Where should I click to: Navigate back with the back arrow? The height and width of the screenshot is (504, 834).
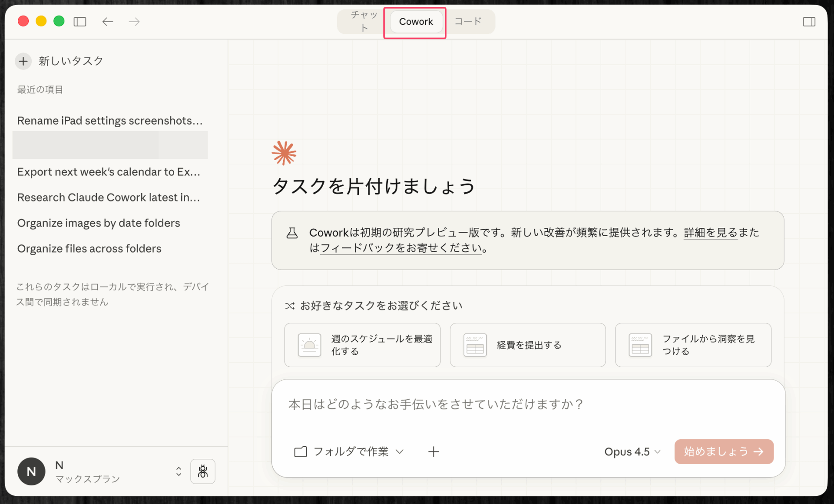pos(107,21)
